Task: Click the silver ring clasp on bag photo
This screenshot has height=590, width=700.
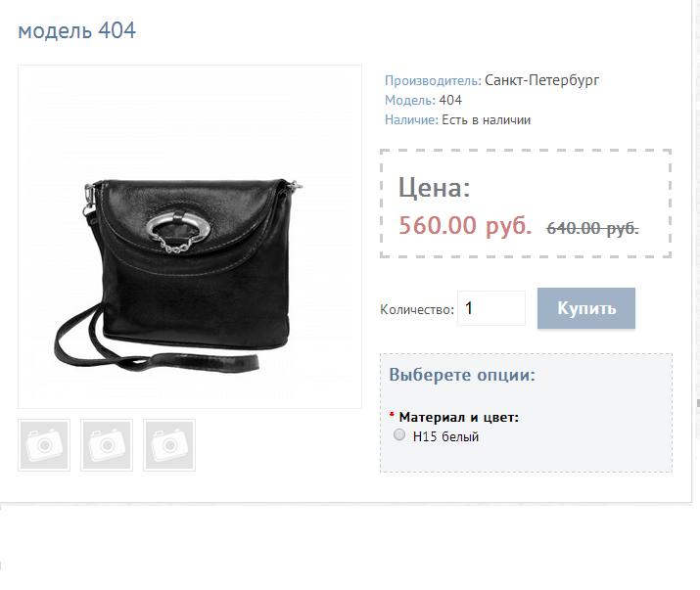Action: tap(178, 228)
